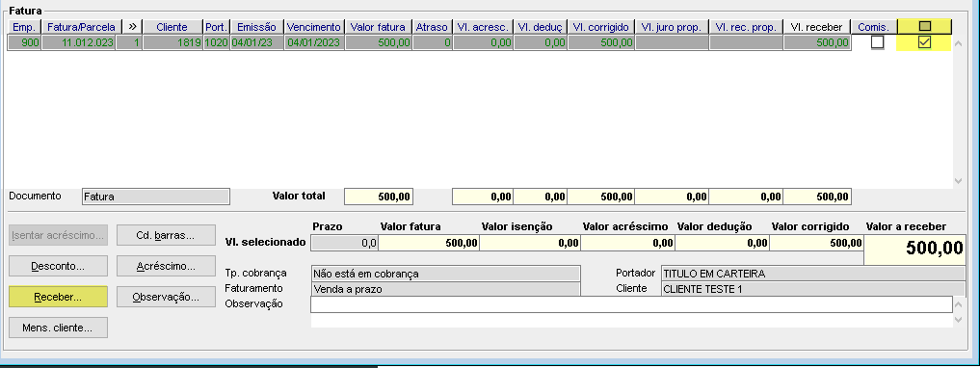
Task: Open Mens. cliente... button
Action: [x=58, y=328]
